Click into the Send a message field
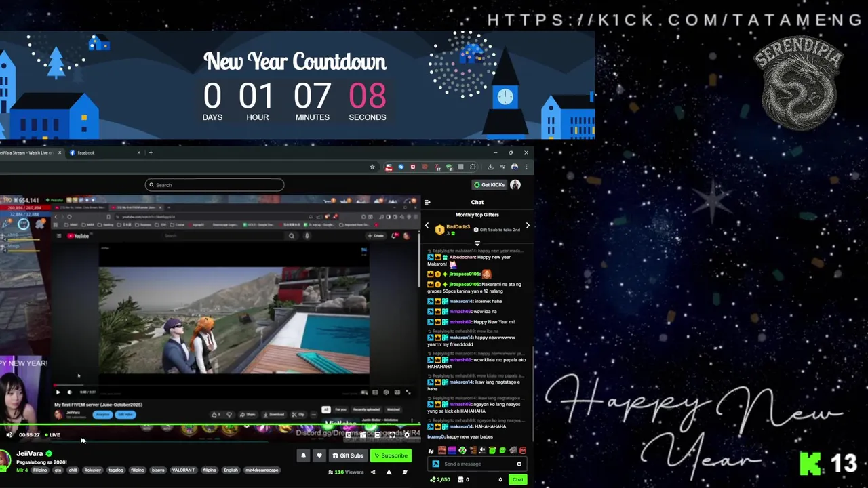This screenshot has width=868, height=488. pyautogui.click(x=477, y=464)
